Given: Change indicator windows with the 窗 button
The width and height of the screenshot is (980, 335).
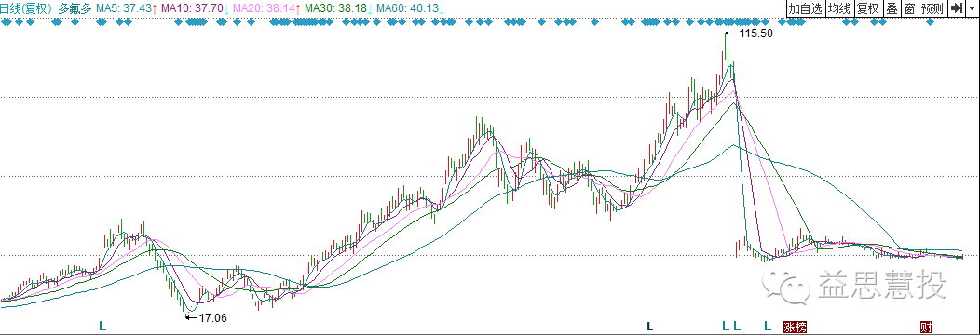Looking at the screenshot, I should (x=909, y=8).
